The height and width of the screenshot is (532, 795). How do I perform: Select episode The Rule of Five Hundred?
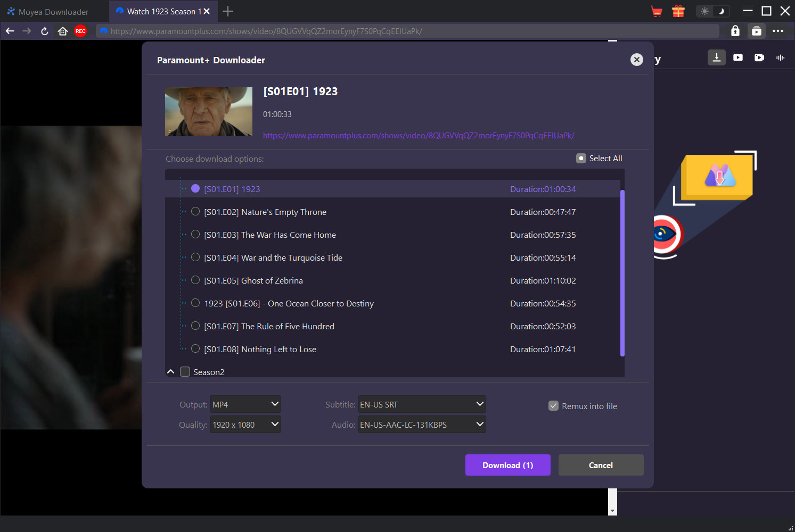point(195,326)
